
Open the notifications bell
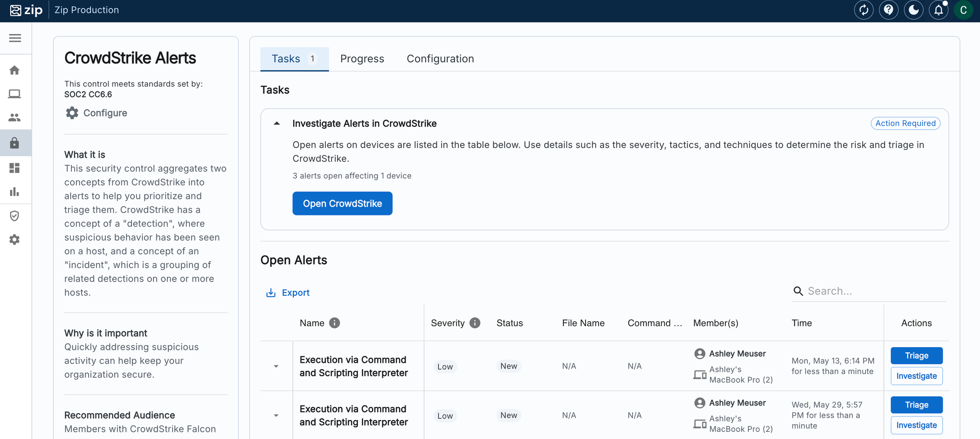point(938,10)
